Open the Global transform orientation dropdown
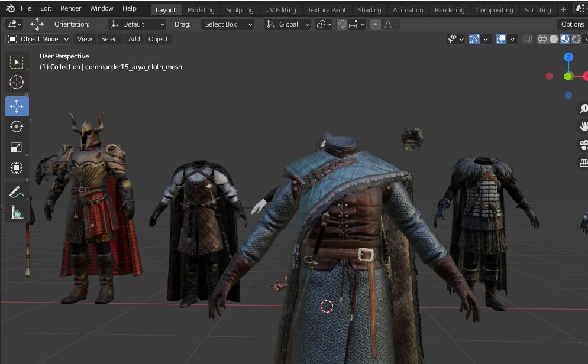The image size is (588, 364). [287, 24]
